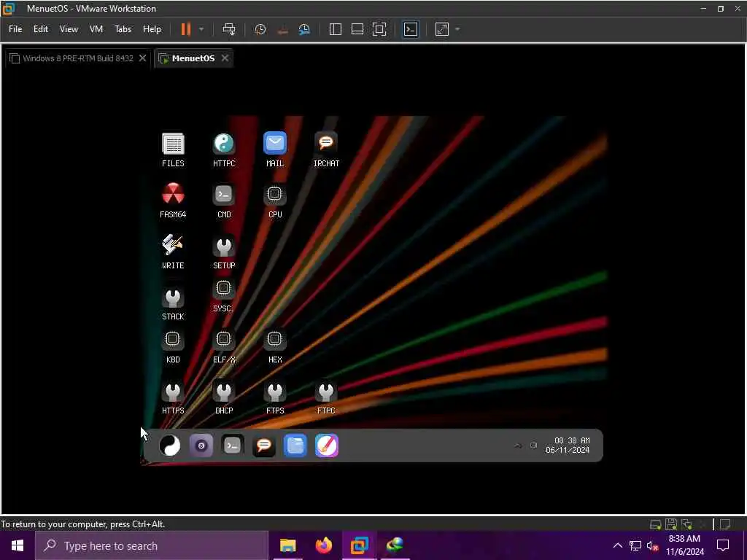
Task: Click the yin-yang icon in MenuetOS dock
Action: 169,446
